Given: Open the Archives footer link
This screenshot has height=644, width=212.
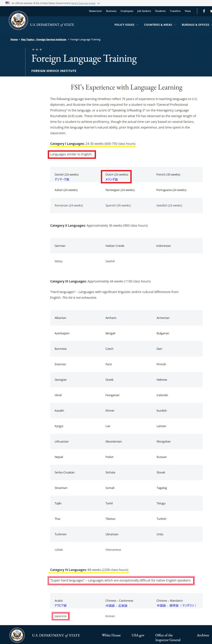Looking at the screenshot, I should [203, 635].
